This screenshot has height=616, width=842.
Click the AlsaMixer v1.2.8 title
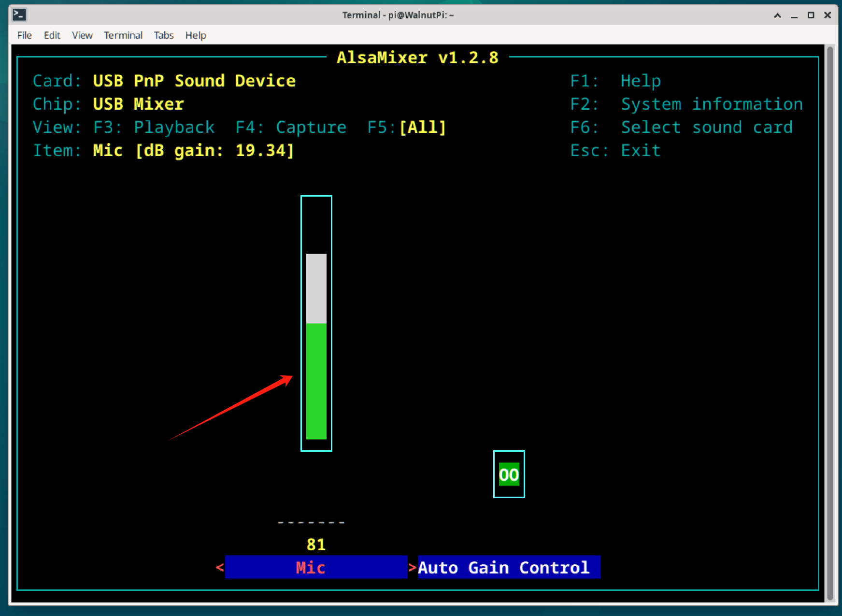417,57
